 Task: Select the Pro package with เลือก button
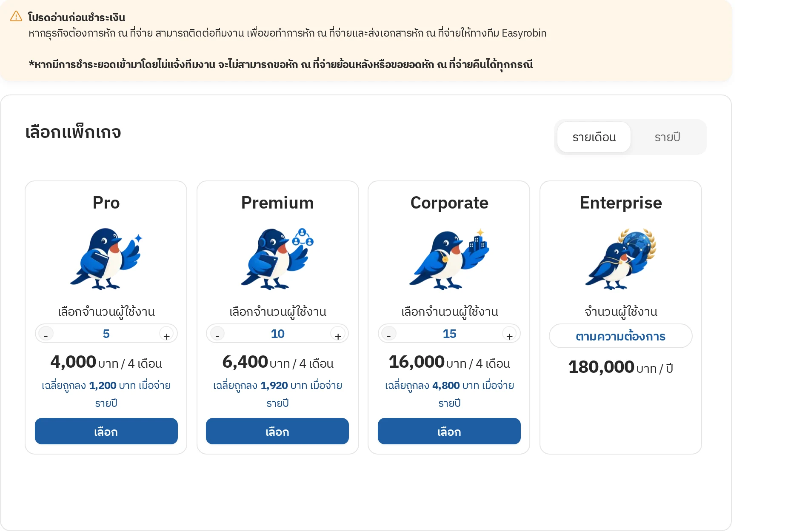click(106, 431)
